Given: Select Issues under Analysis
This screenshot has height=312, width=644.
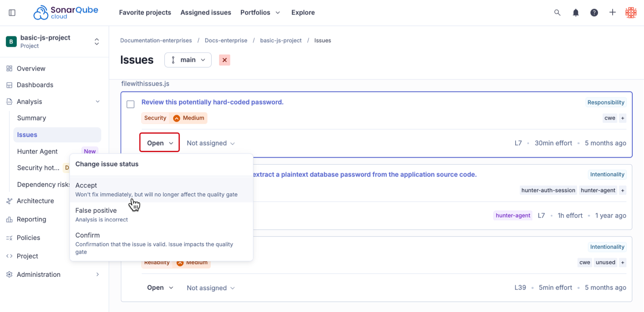Looking at the screenshot, I should click(57, 135).
